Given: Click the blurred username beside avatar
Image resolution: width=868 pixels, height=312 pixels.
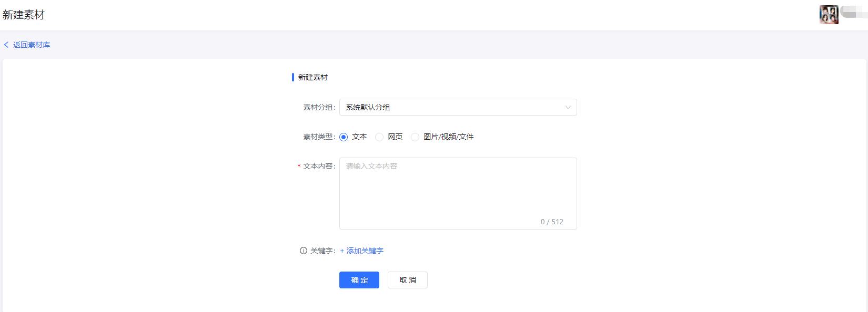Looking at the screenshot, I should point(853,12).
